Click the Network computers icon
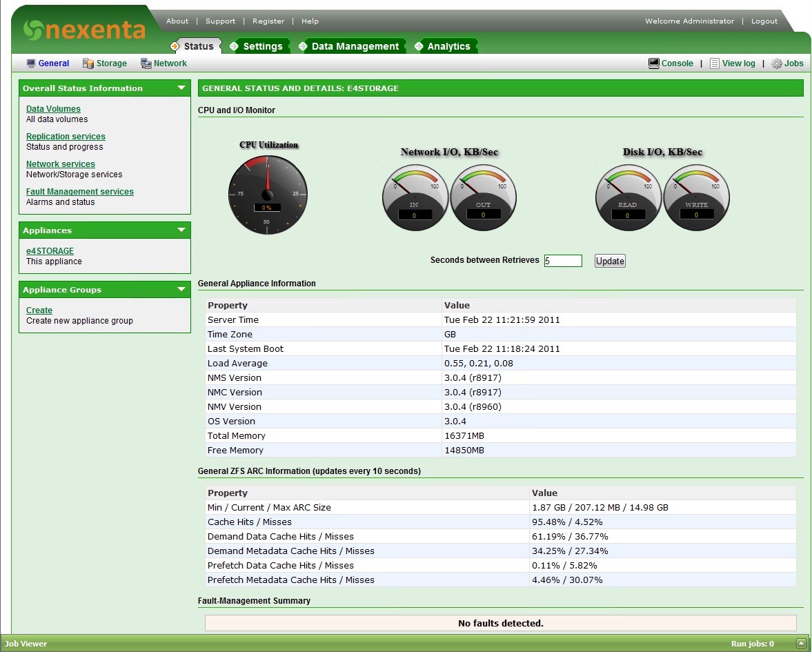The image size is (812, 652). [146, 63]
